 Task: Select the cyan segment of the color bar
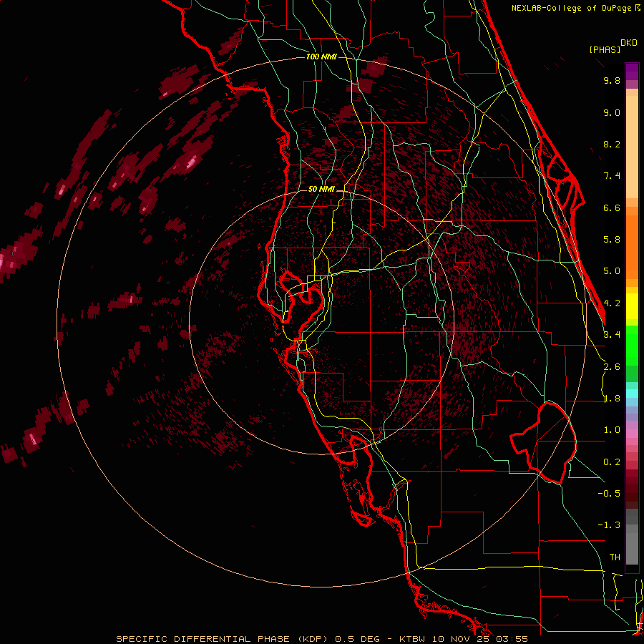632,394
